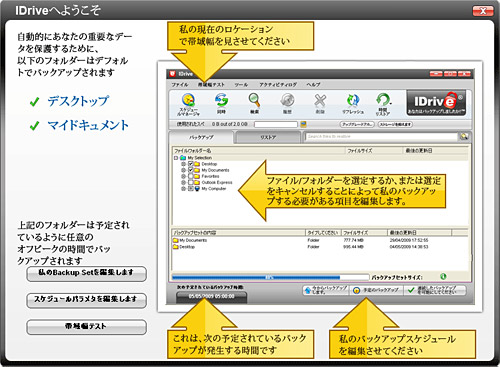Open the ツール menu

click(241, 85)
